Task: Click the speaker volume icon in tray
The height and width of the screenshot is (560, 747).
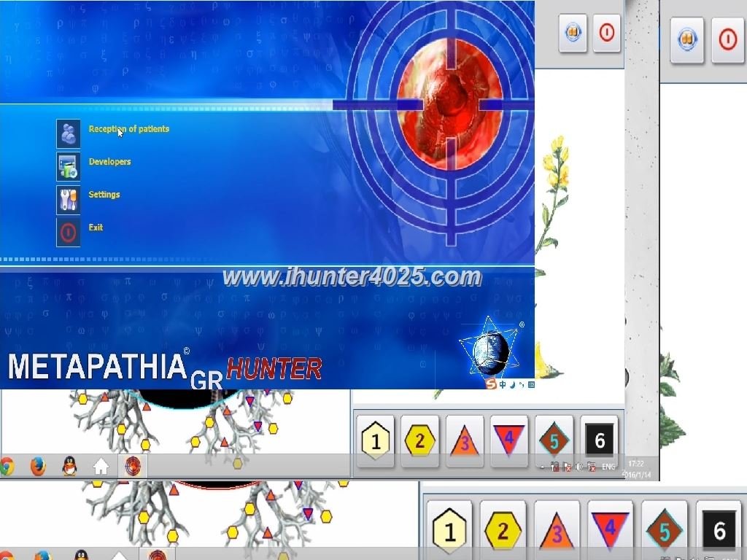Action: [578, 467]
